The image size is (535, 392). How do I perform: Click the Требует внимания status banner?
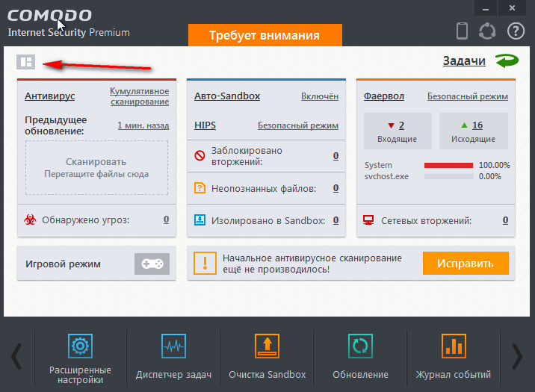265,35
